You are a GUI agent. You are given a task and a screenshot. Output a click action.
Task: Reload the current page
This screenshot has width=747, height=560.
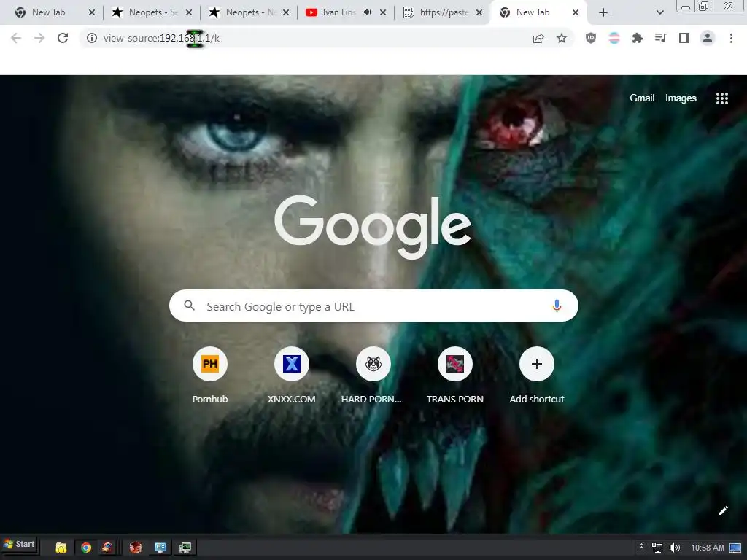(x=63, y=38)
